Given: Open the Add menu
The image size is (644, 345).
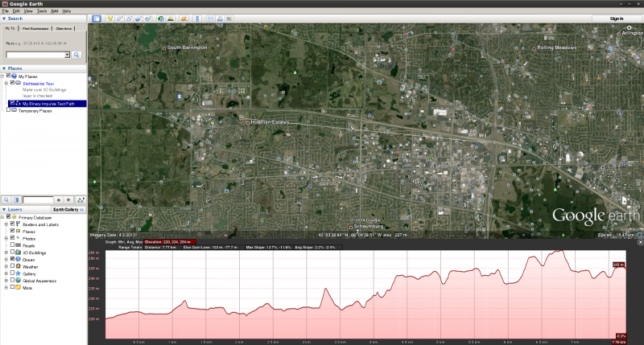Looking at the screenshot, I should point(54,11).
